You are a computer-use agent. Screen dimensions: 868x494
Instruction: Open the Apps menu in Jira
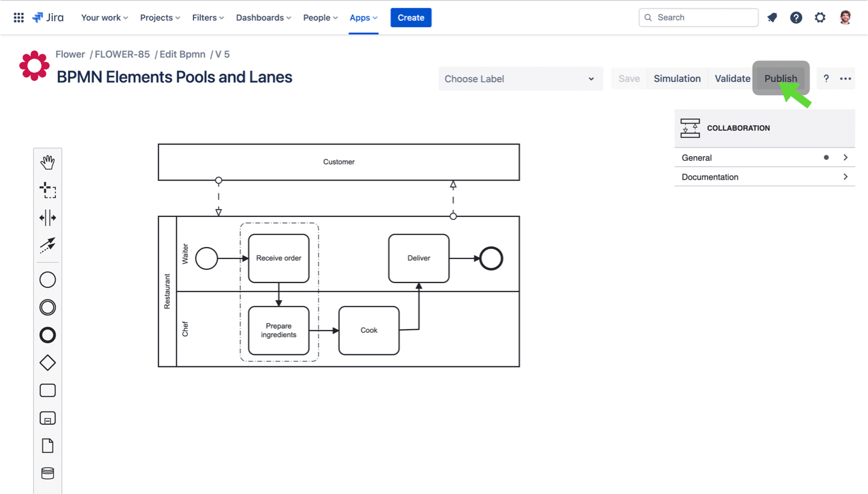click(x=363, y=17)
